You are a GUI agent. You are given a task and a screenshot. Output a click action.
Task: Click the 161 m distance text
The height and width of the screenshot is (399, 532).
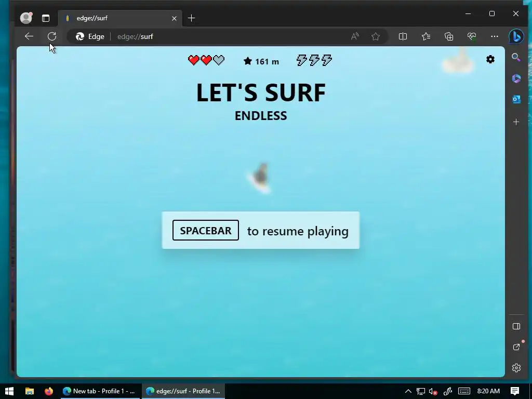[267, 61]
